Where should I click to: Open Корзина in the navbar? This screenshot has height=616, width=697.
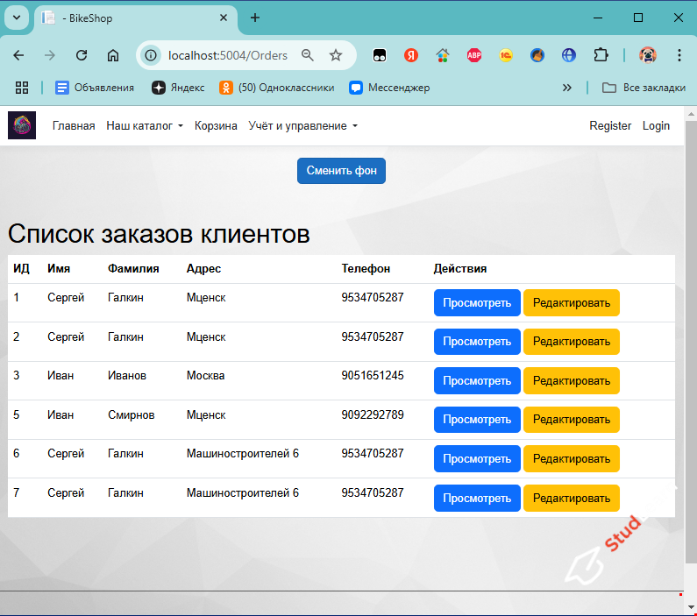[216, 126]
